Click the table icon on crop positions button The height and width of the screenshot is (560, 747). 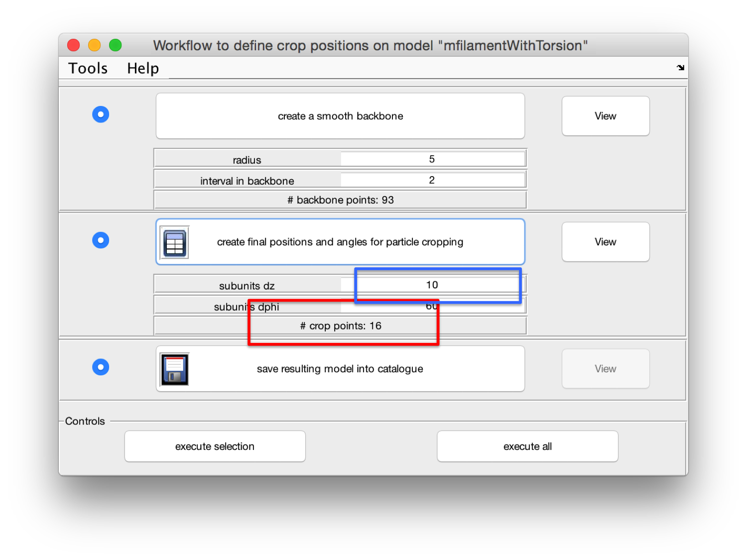point(175,242)
